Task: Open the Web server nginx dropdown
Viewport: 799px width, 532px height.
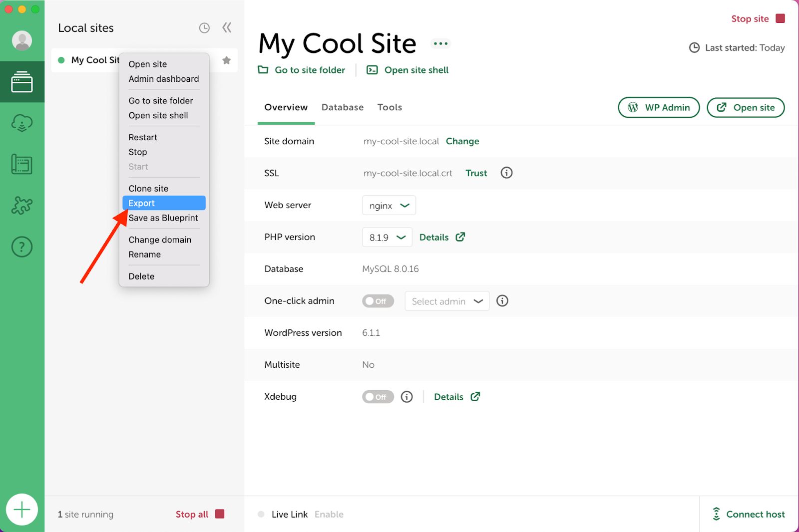Action: pos(389,205)
